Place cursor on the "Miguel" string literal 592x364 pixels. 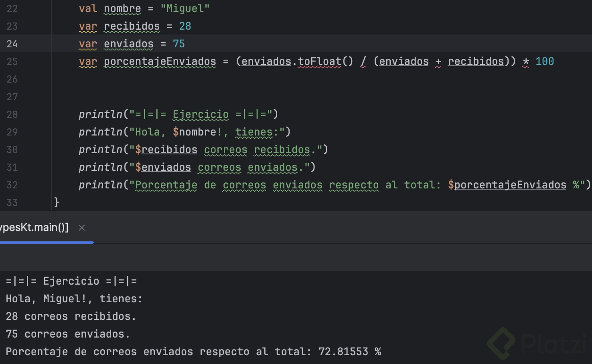tap(185, 8)
